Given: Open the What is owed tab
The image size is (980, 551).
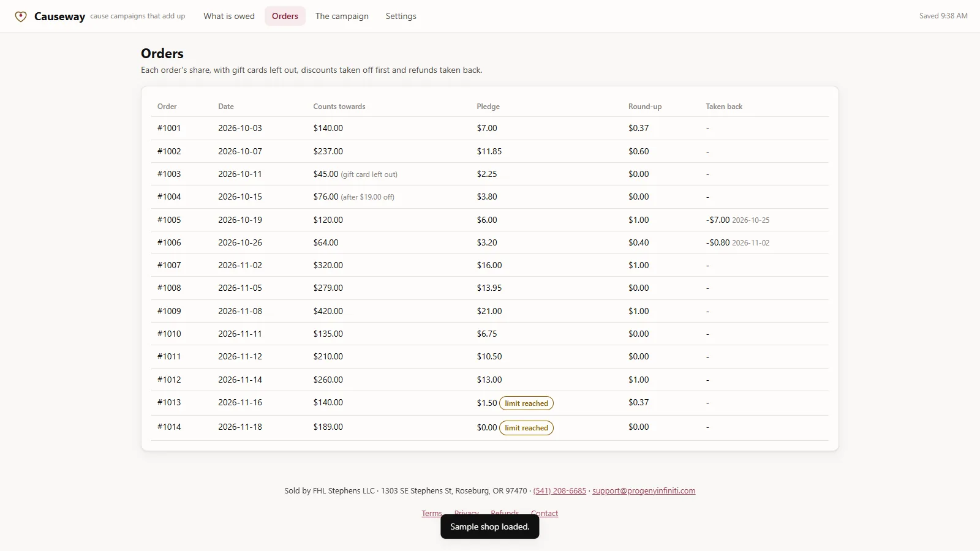Looking at the screenshot, I should pyautogui.click(x=229, y=16).
